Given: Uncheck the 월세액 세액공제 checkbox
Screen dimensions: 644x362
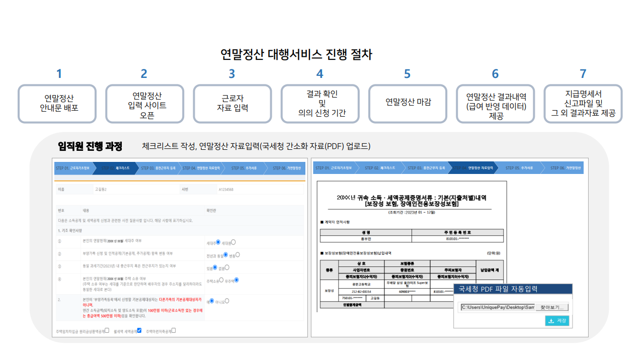Looking at the screenshot, I should tap(138, 330).
